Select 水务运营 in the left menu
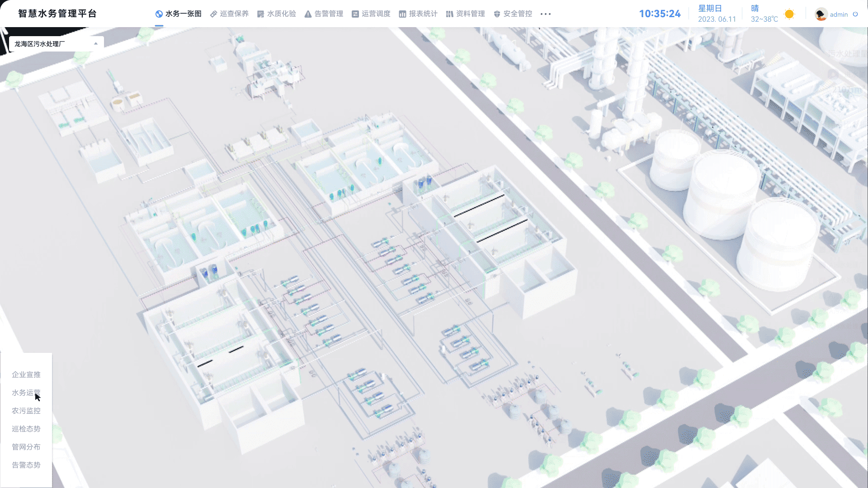Screen dimensions: 868x488 pyautogui.click(x=26, y=393)
